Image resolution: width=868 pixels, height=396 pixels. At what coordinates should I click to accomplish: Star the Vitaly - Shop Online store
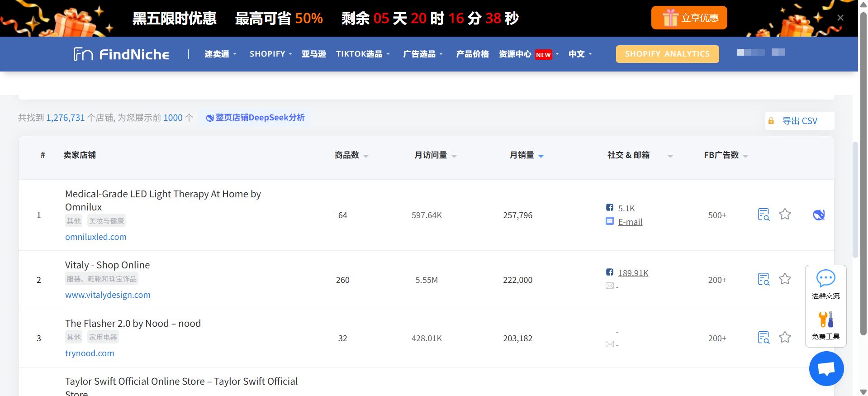(x=785, y=279)
